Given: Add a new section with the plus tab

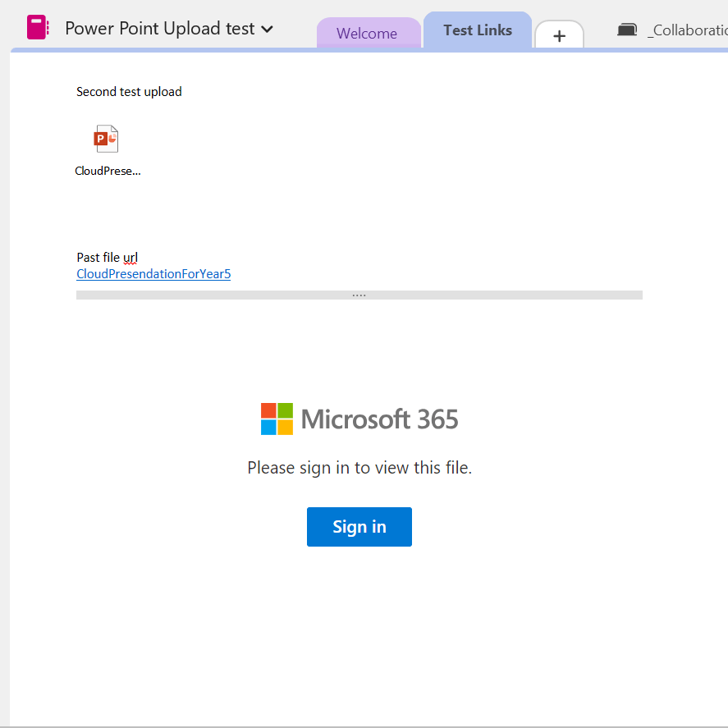Looking at the screenshot, I should pyautogui.click(x=560, y=35).
